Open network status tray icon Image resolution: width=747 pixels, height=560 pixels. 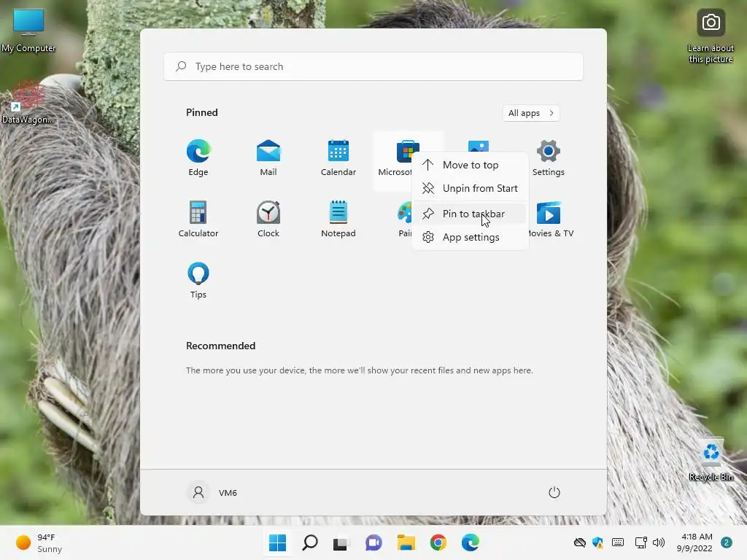click(x=640, y=542)
